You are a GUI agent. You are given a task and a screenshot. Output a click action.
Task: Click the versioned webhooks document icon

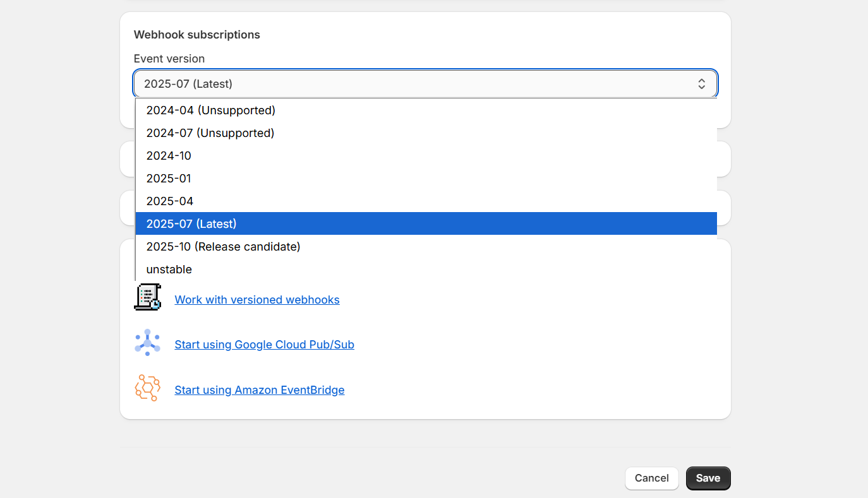tap(148, 297)
